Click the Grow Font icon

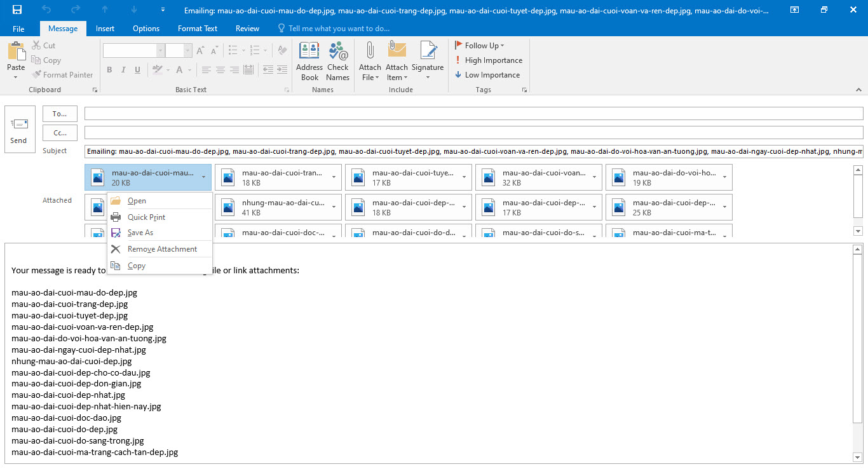tap(200, 50)
